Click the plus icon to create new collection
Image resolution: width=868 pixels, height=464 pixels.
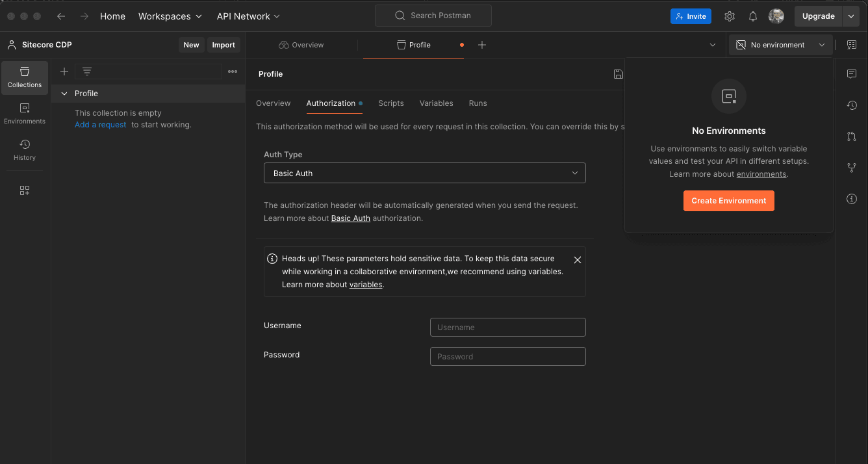click(64, 71)
